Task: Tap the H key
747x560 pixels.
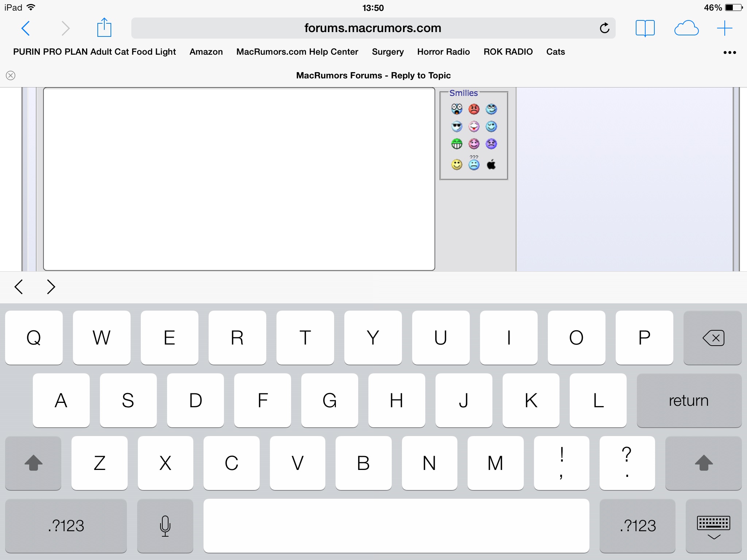Action: pyautogui.click(x=397, y=400)
